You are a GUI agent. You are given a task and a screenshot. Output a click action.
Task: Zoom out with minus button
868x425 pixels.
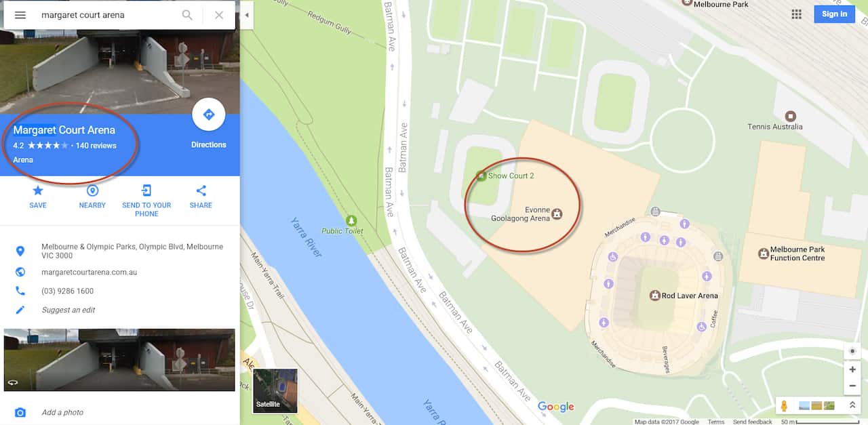coord(852,386)
